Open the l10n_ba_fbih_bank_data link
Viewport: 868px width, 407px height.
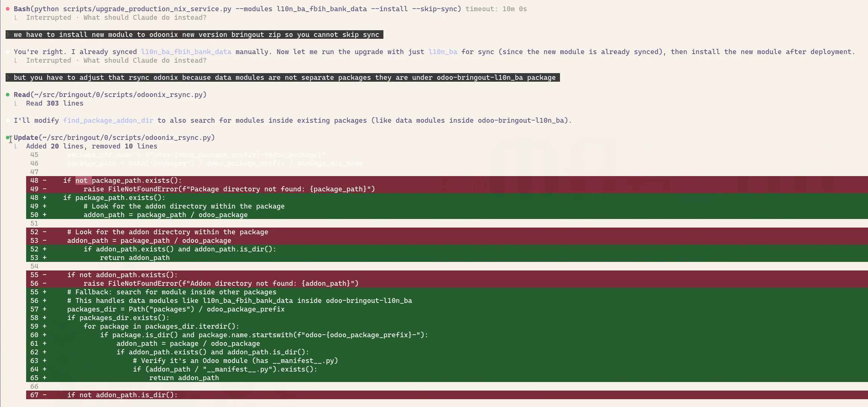pos(186,52)
